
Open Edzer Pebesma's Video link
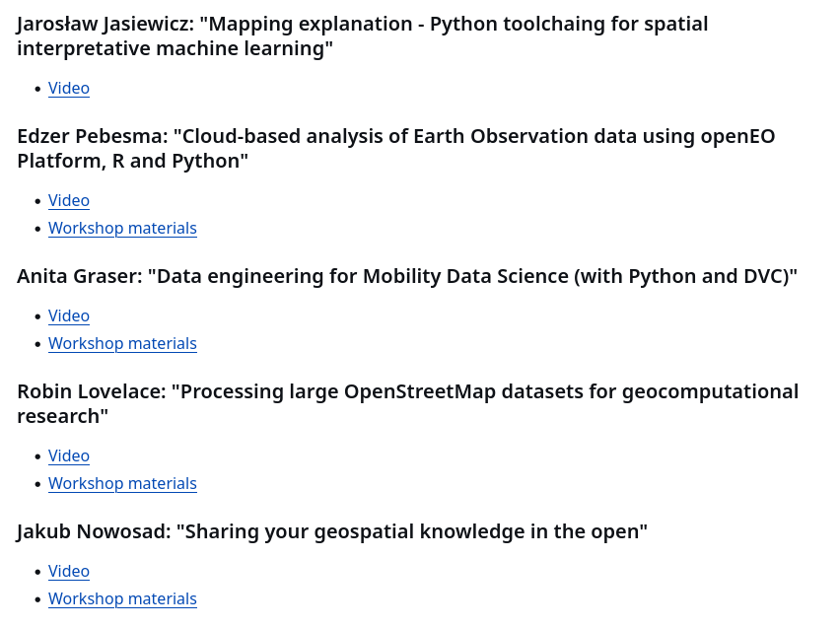69,200
